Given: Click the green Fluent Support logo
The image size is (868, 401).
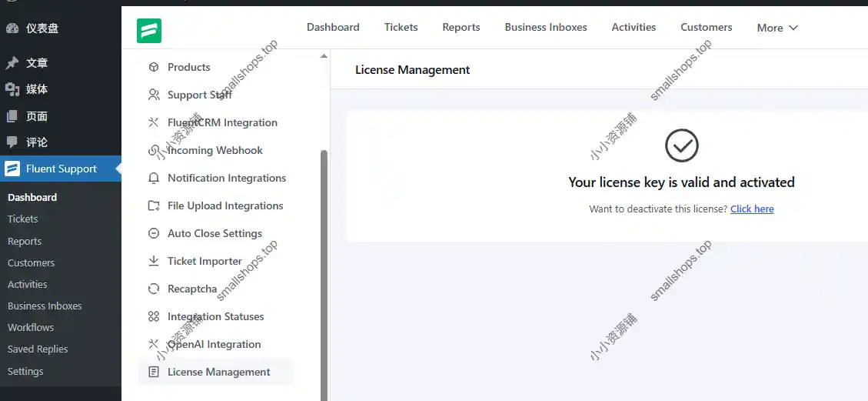Looking at the screenshot, I should tap(149, 31).
